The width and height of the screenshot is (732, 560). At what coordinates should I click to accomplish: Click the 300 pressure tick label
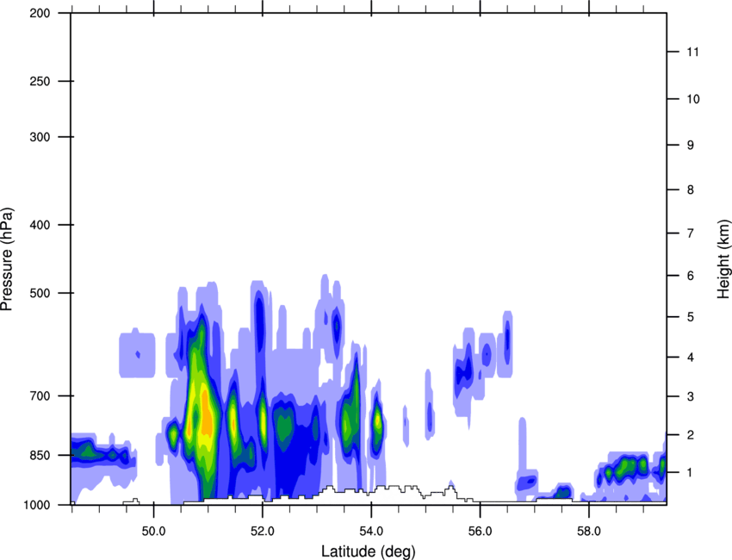pyautogui.click(x=40, y=137)
